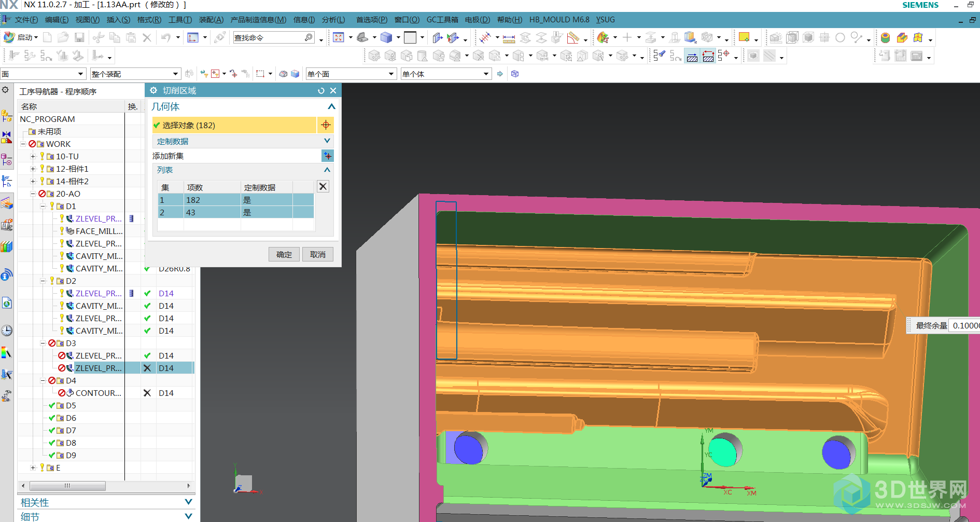This screenshot has width=980, height=522.
Task: Click the Fit view icon
Action: click(x=339, y=37)
